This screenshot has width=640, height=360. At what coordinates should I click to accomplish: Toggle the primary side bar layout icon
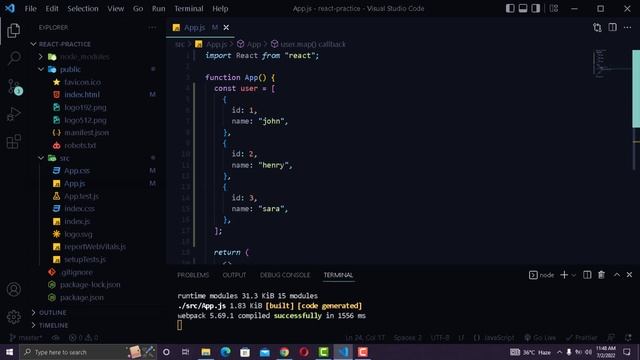[x=510, y=8]
